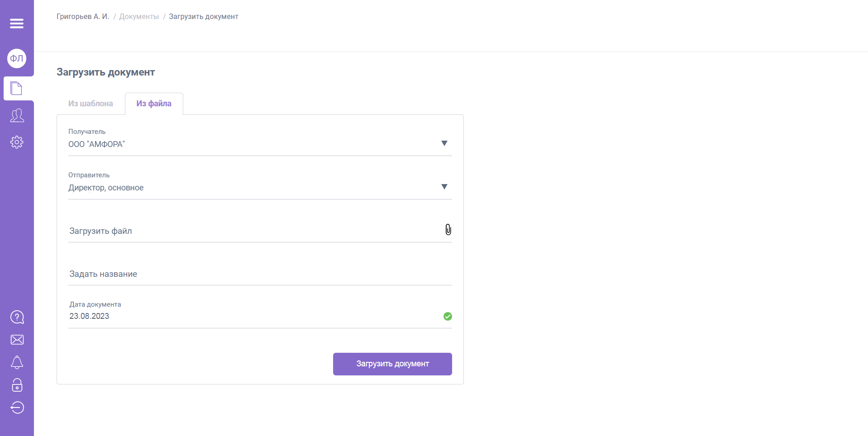Image resolution: width=868 pixels, height=436 pixels.
Task: Open the hamburger menu in sidebar
Action: (x=17, y=24)
